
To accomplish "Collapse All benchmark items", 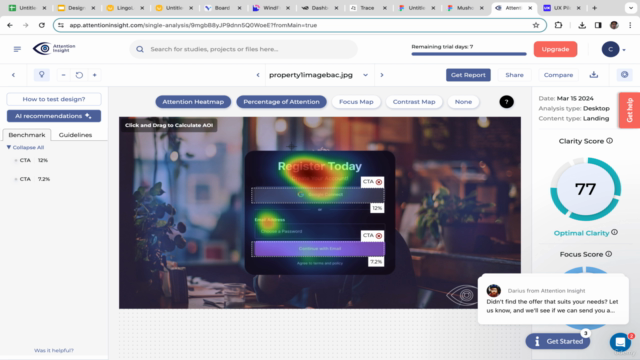I will 25,147.
